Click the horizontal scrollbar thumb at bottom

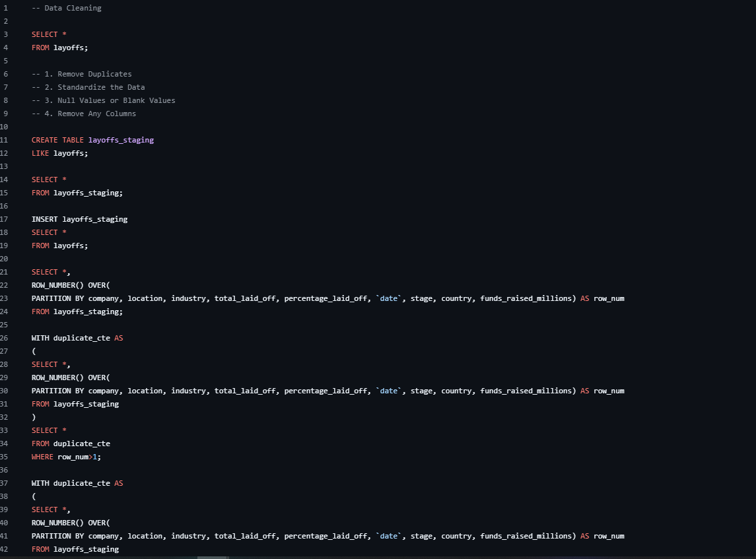point(212,557)
